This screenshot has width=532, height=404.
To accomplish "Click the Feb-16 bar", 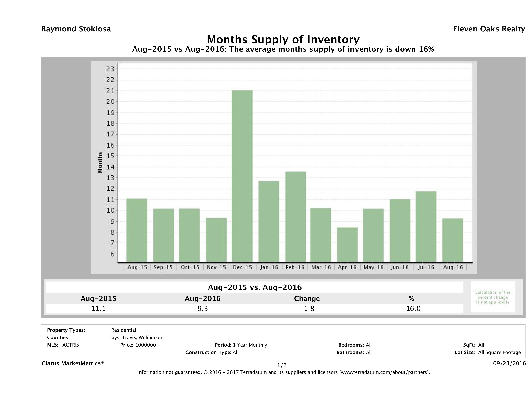I will click(x=296, y=217).
